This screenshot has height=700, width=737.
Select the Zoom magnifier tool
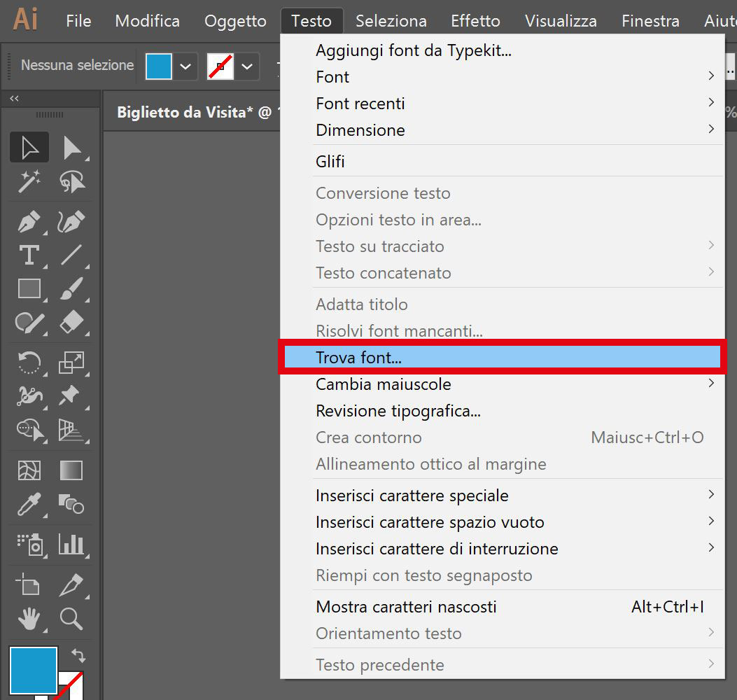[x=71, y=618]
